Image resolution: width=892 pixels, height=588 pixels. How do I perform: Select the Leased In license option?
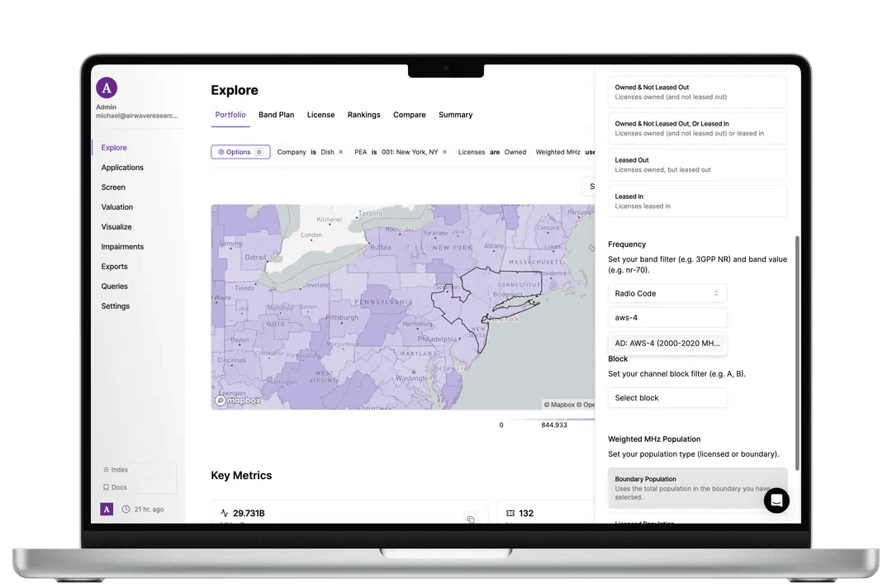click(697, 201)
